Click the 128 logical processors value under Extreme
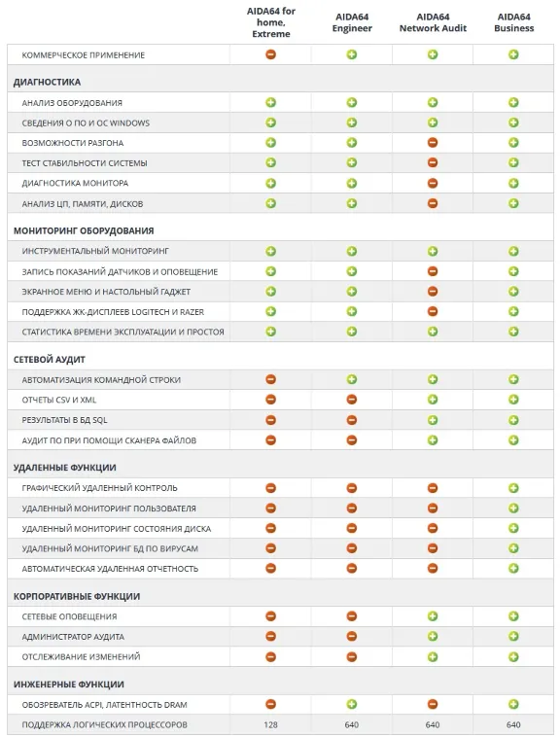This screenshot has width=560, height=737. coord(270,724)
